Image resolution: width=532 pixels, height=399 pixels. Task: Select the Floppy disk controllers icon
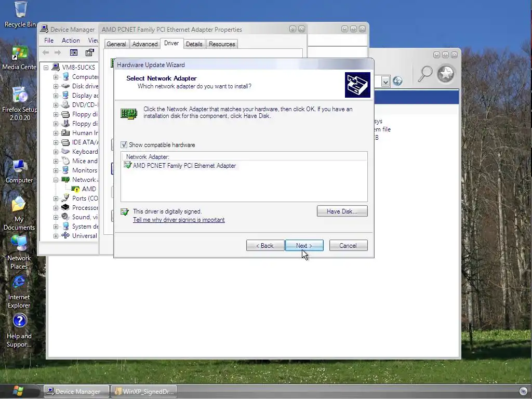coord(65,114)
